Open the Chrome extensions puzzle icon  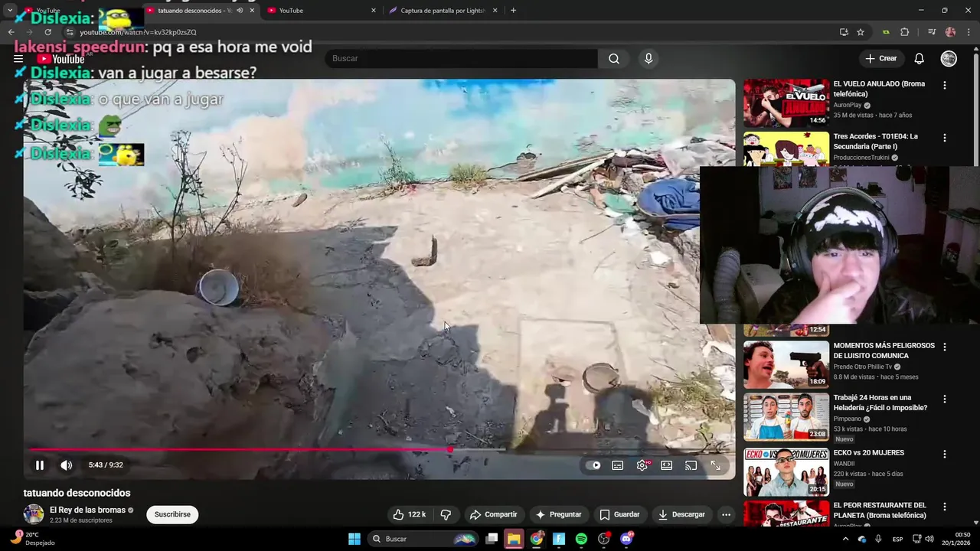click(x=905, y=32)
